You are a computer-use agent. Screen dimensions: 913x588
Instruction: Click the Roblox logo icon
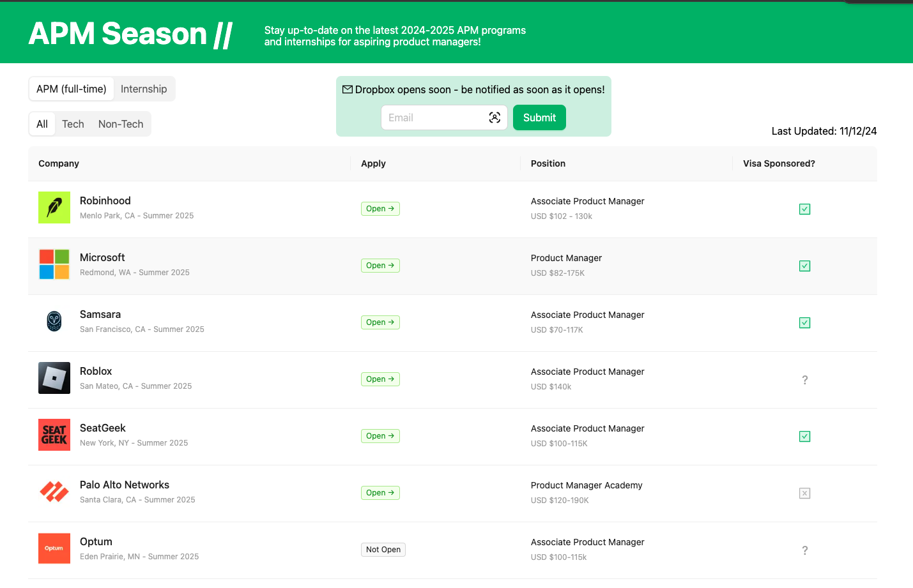[54, 378]
